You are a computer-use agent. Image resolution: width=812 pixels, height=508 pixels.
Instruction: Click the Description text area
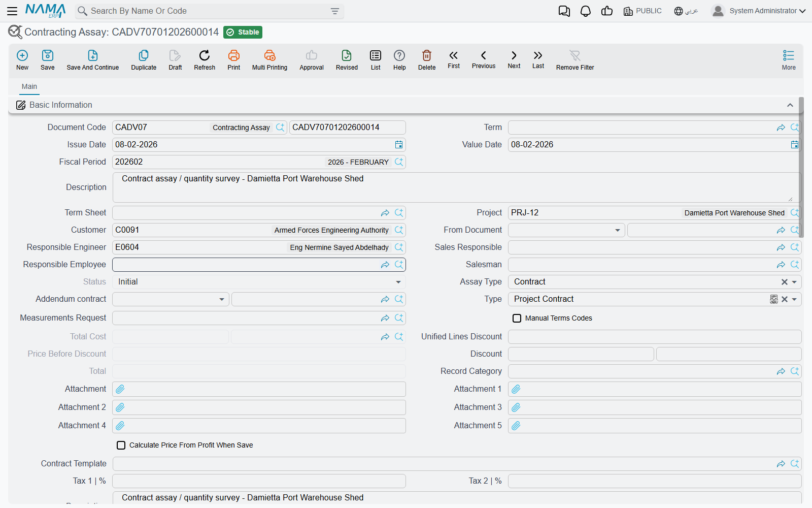coord(457,187)
